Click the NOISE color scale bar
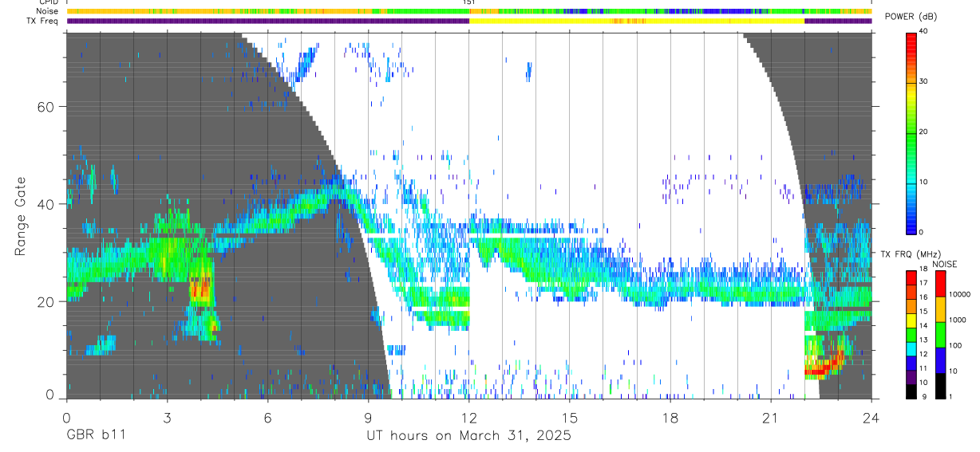 [940, 335]
